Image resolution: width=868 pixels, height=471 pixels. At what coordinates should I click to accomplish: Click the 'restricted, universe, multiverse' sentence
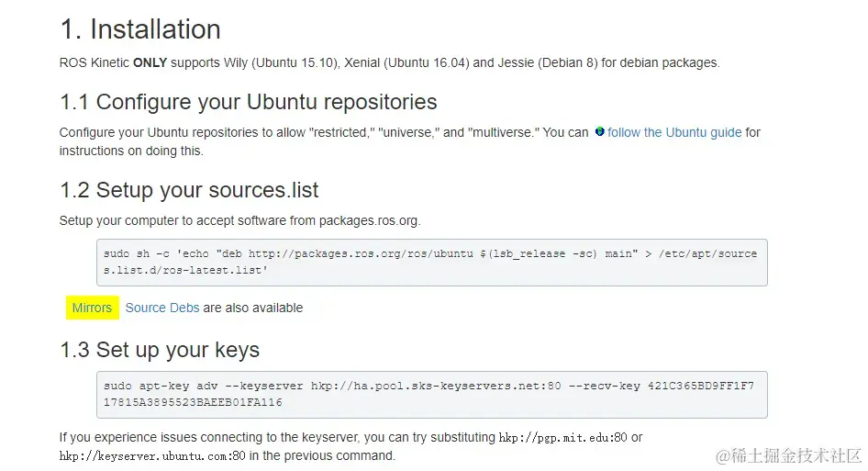pyautogui.click(x=312, y=132)
